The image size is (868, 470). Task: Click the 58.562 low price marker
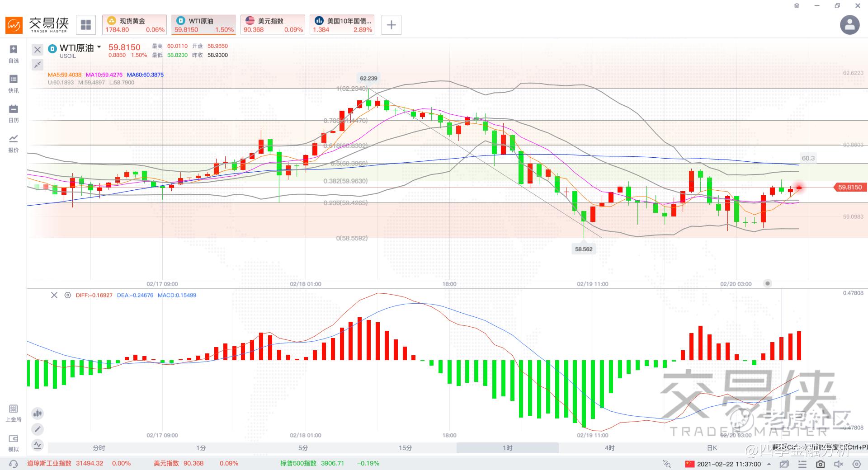[584, 249]
